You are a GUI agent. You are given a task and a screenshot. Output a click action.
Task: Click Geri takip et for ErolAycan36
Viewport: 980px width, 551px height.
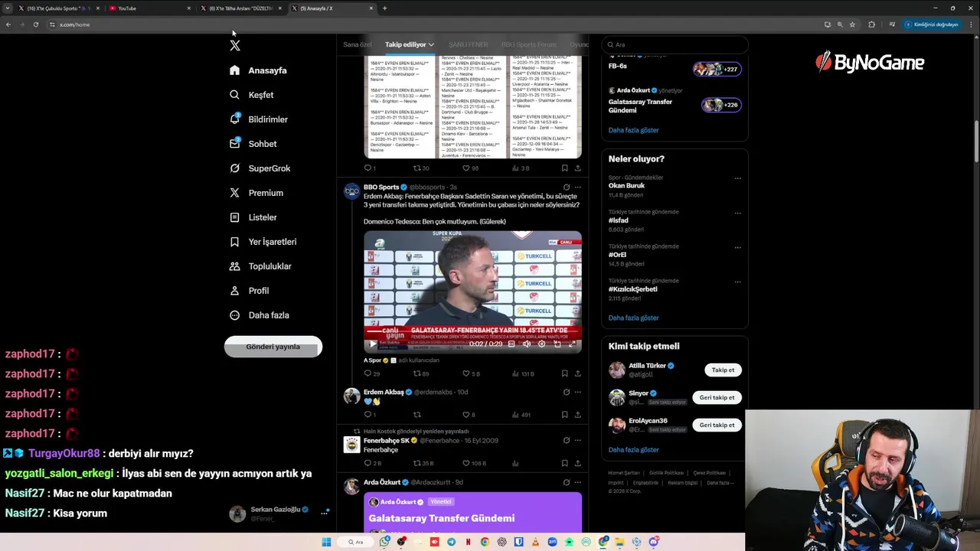click(x=717, y=425)
